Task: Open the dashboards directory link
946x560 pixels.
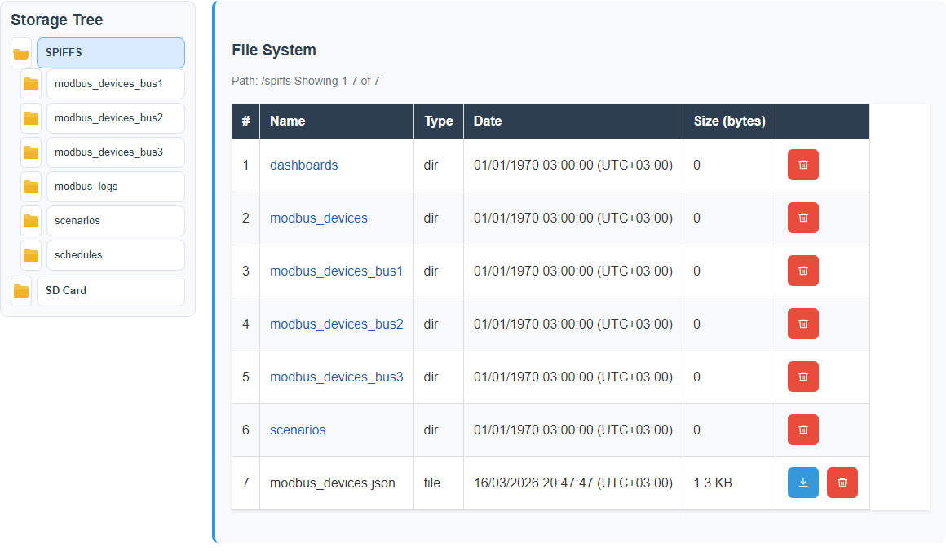Action: point(303,165)
